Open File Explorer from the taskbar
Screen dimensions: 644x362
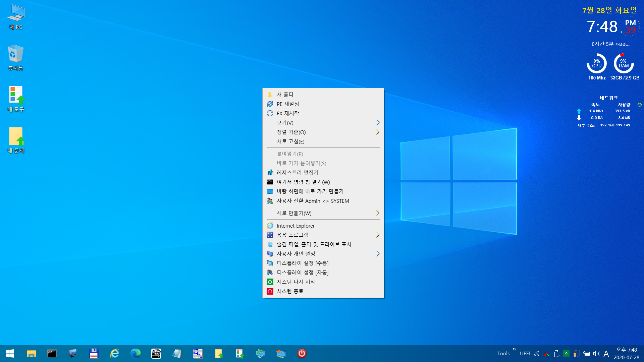(x=31, y=354)
